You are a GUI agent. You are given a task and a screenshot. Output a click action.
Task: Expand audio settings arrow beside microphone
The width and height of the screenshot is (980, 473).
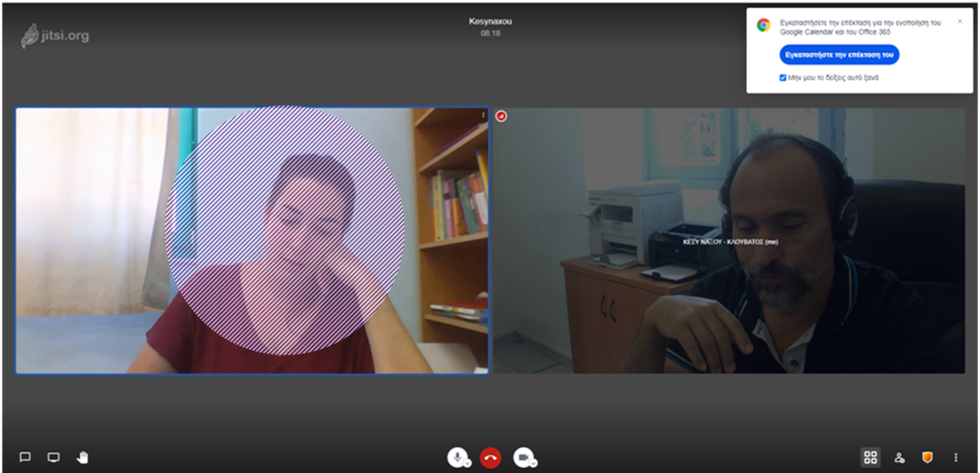tap(468, 464)
